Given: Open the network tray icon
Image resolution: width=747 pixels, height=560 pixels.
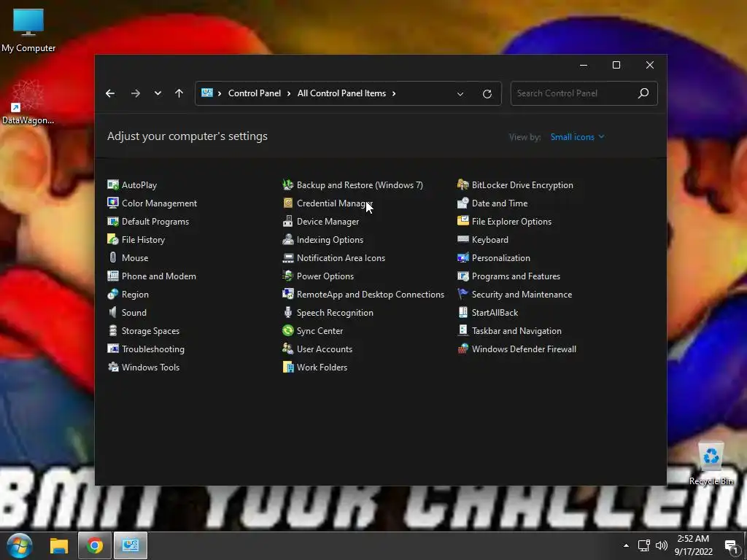Looking at the screenshot, I should pyautogui.click(x=644, y=545).
